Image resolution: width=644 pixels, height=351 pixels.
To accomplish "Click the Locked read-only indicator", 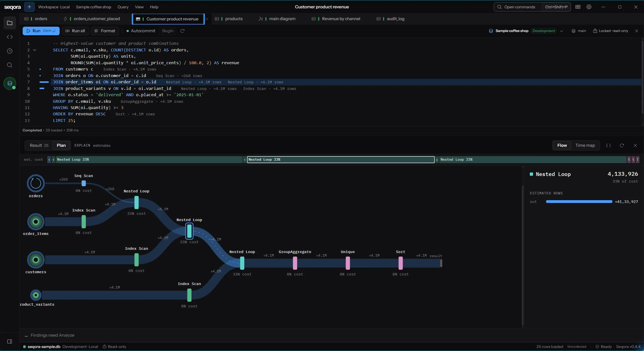I will point(611,31).
